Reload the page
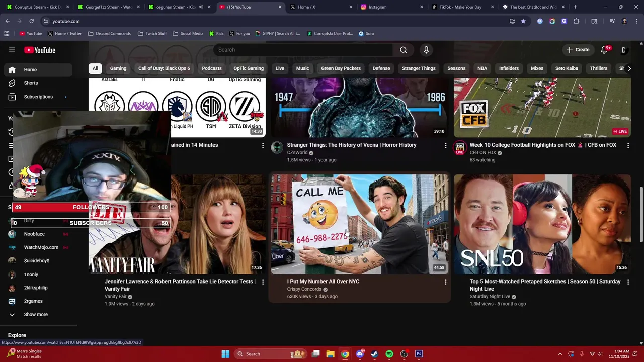Image resolution: width=644 pixels, height=362 pixels. point(31,21)
